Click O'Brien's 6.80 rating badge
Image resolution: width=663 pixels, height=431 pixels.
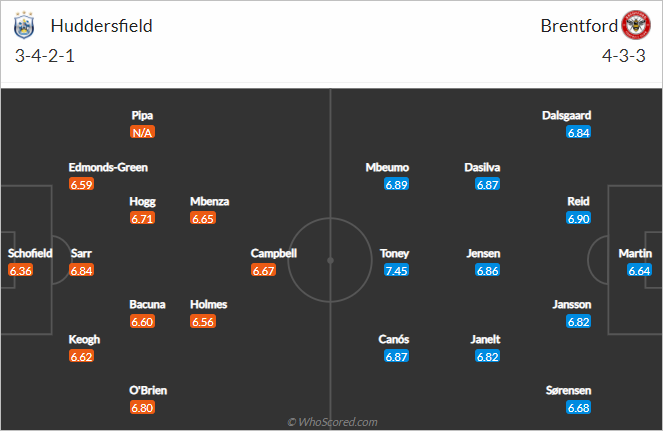coord(142,407)
